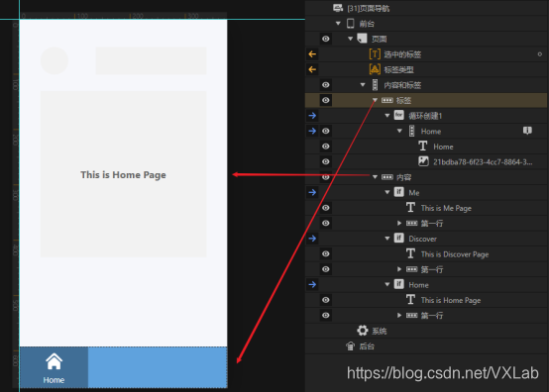Viewport: 549px width, 392px height.
Task: Toggle the eye on the Home container row
Action: (326, 131)
